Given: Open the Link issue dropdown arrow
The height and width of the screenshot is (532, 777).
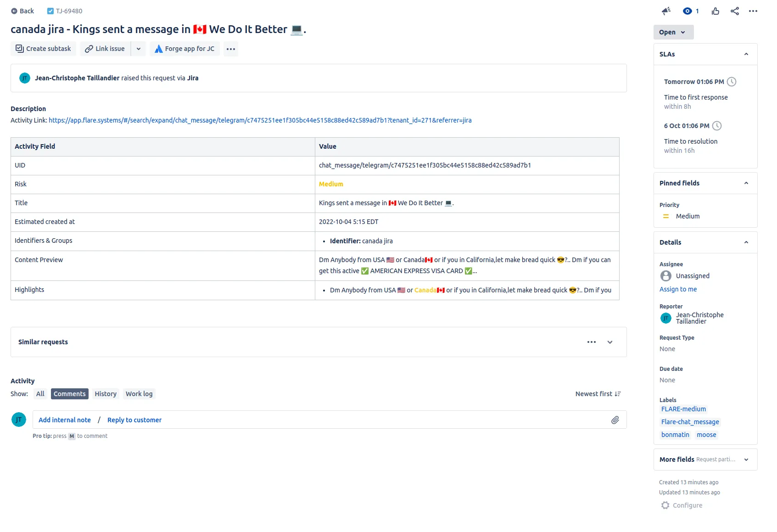Looking at the screenshot, I should [139, 49].
